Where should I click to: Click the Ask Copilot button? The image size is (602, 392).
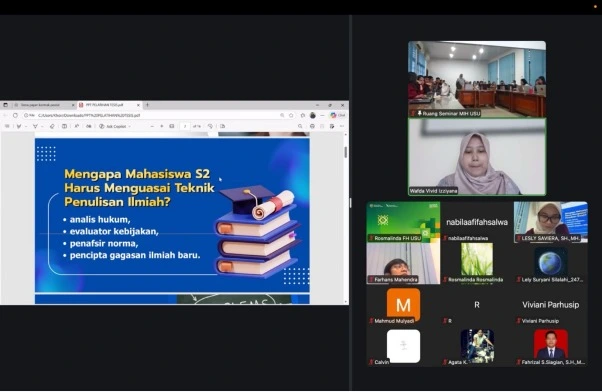[x=113, y=126]
